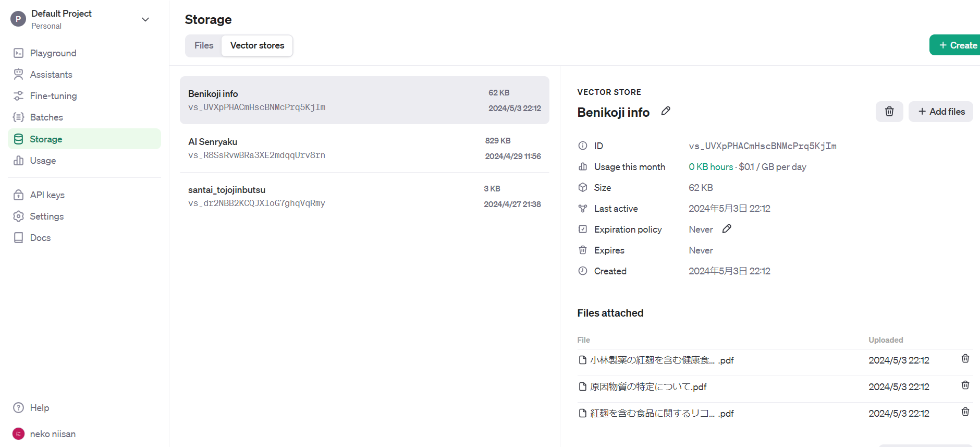Remove the 小林製薬 pdf using its trash icon
The image size is (980, 447).
pyautogui.click(x=965, y=358)
